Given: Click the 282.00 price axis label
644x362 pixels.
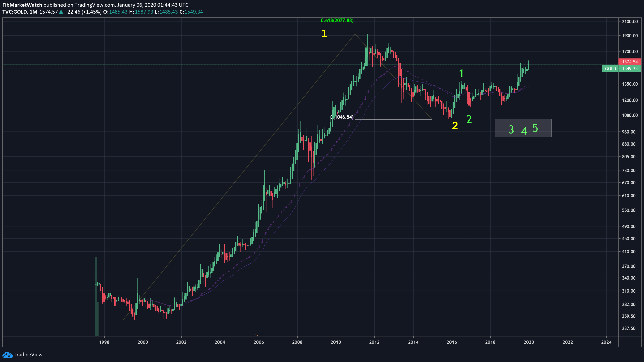Looking at the screenshot, I should 629,304.
